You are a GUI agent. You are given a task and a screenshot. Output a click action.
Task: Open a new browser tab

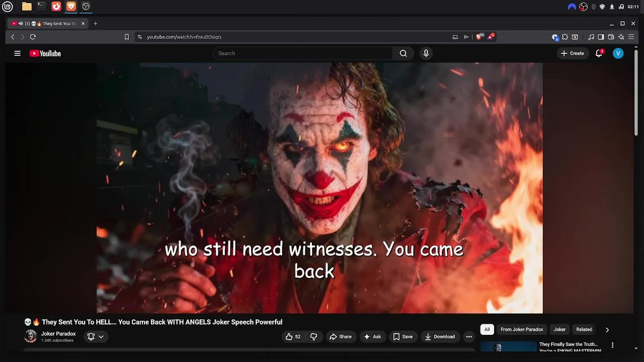click(x=96, y=24)
